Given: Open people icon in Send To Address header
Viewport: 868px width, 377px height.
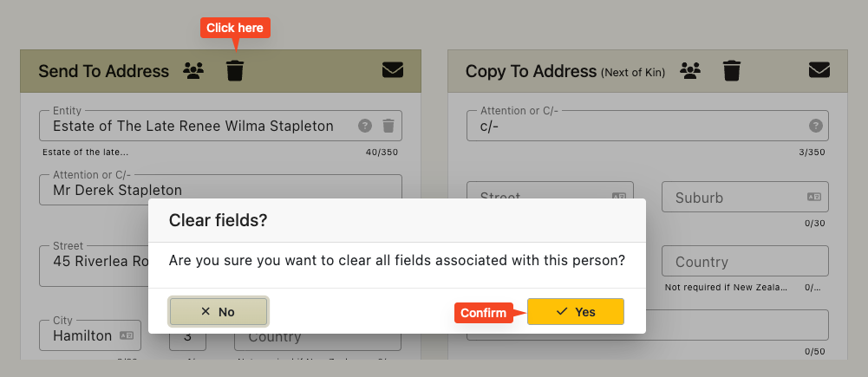Looking at the screenshot, I should [193, 70].
